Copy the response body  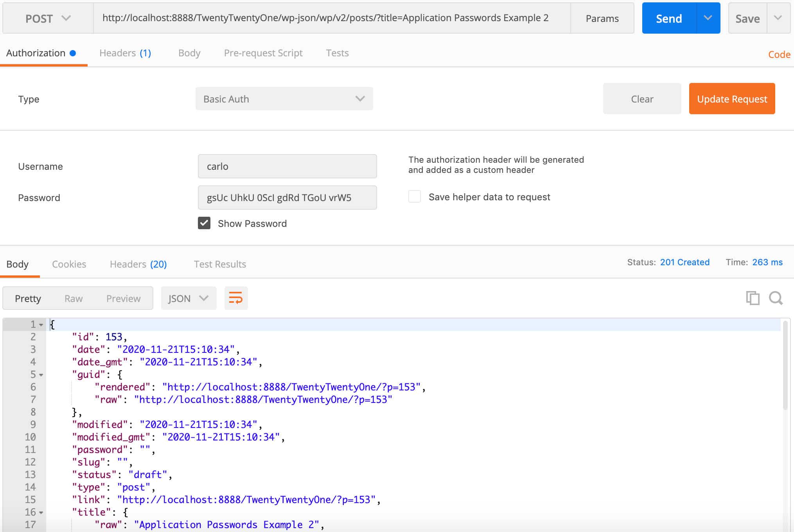pyautogui.click(x=752, y=298)
